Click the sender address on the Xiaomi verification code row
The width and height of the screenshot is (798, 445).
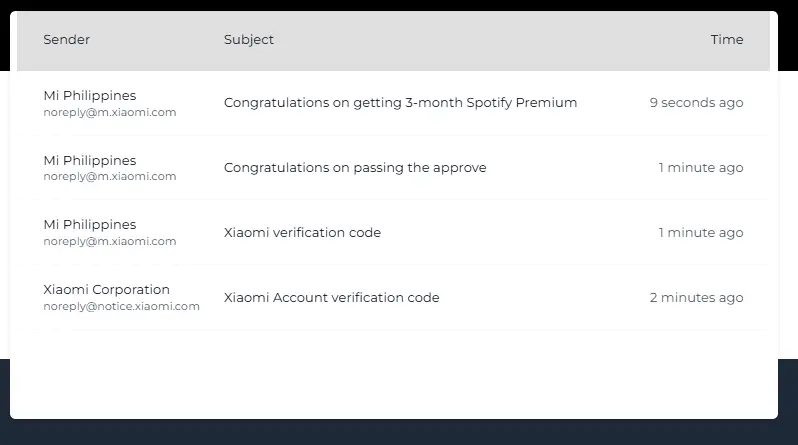click(x=109, y=241)
